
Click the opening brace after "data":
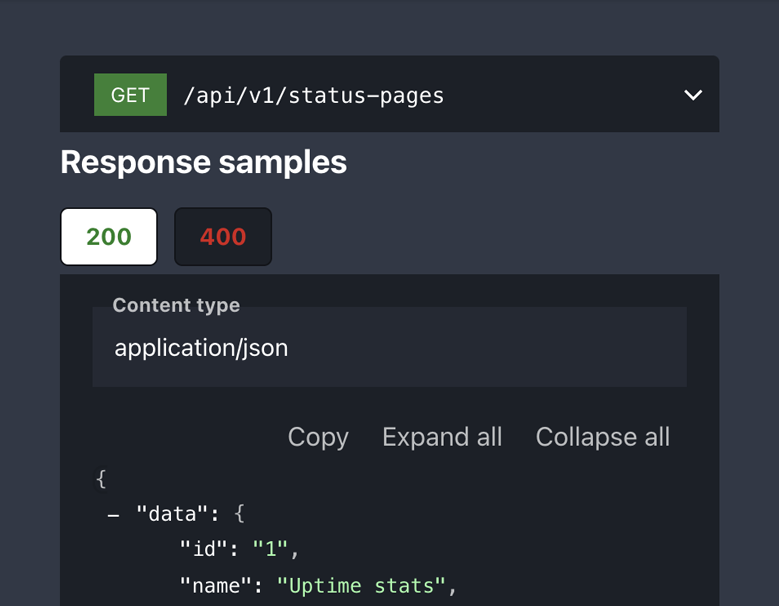click(x=239, y=514)
